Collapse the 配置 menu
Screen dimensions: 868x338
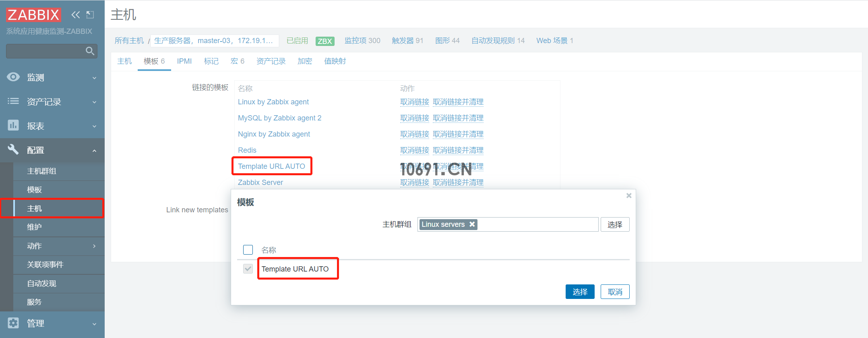click(x=94, y=151)
